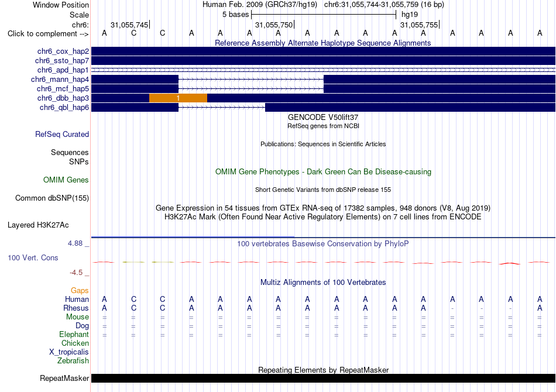Click the RefSeq genes from NCBI title
Image resolution: width=556 pixels, height=392 pixels.
[323, 126]
